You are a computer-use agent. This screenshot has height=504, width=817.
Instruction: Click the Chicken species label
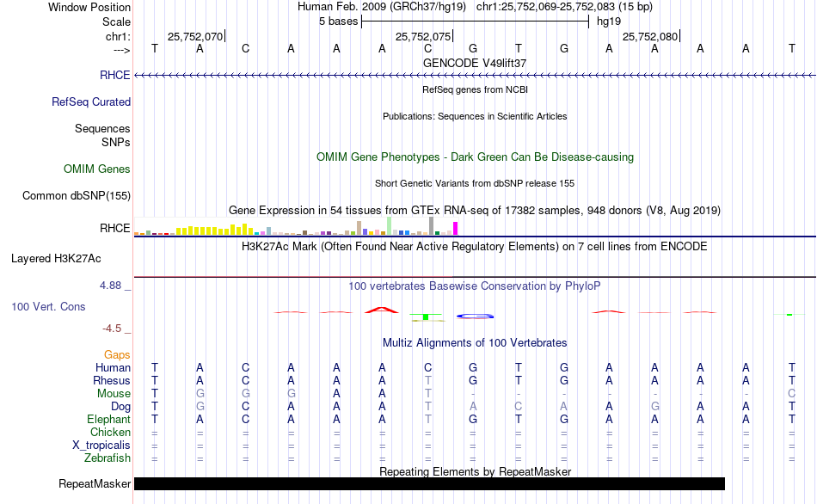tap(110, 432)
